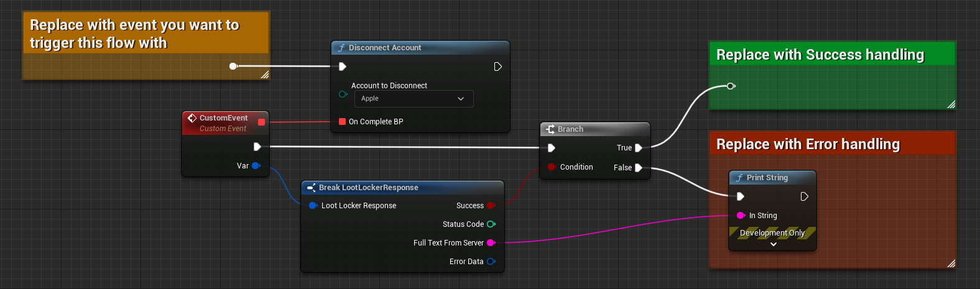Click the Disconnect Account execution output pin
Viewport: 980px width, 289px height.
coord(497,67)
